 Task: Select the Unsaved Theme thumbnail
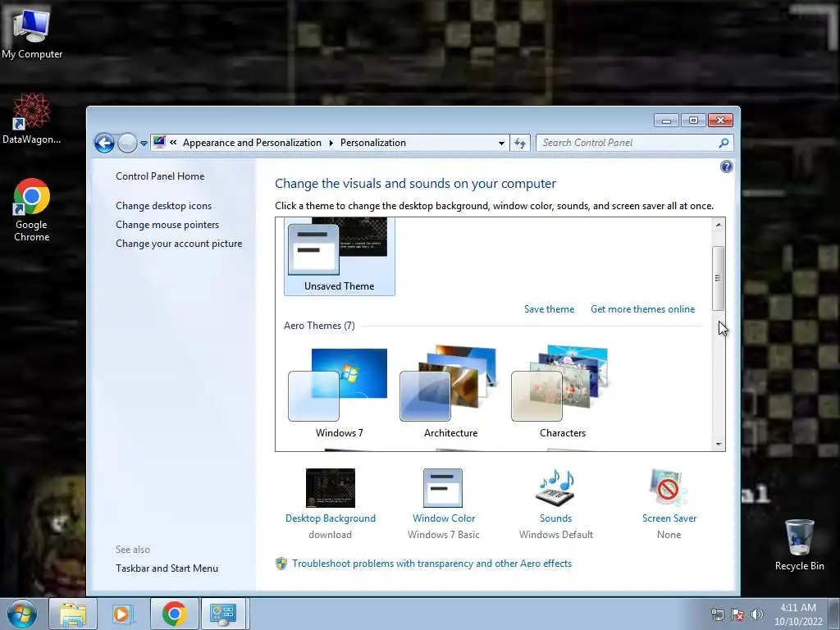pos(339,256)
